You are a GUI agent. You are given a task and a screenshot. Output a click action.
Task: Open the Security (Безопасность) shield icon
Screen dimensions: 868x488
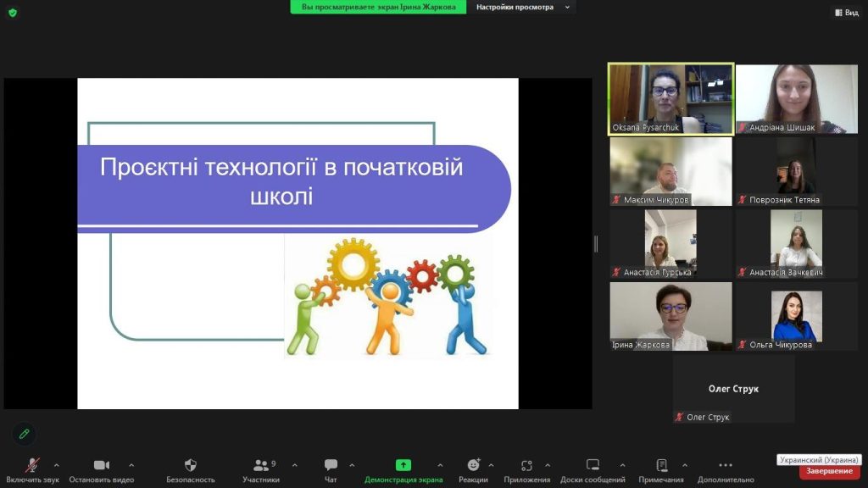[x=190, y=465]
